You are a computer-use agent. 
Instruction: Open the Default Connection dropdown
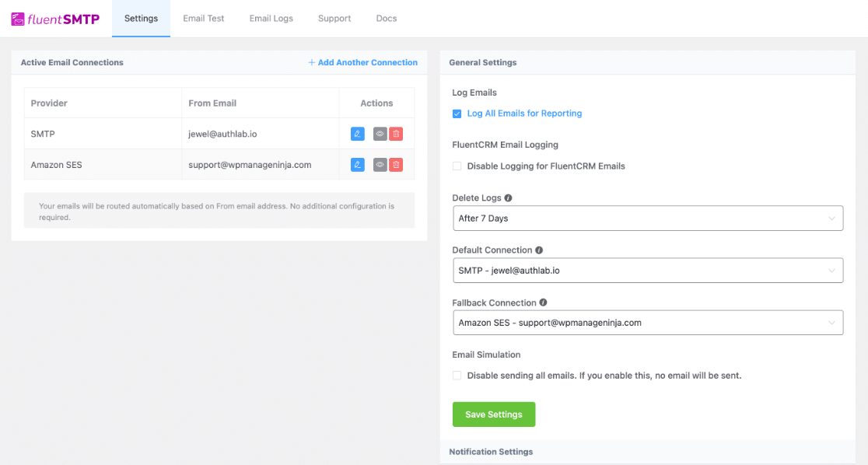tap(648, 271)
